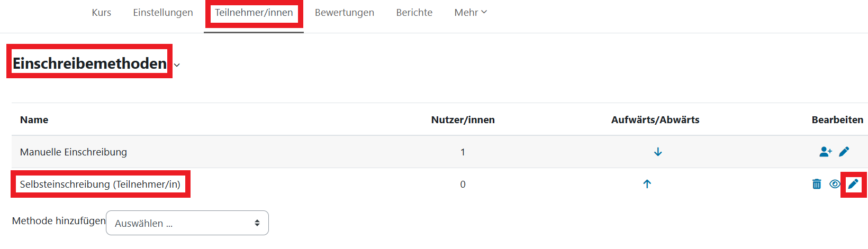The width and height of the screenshot is (868, 249).
Task: Go to the Bewertungen tab
Action: pyautogui.click(x=345, y=13)
